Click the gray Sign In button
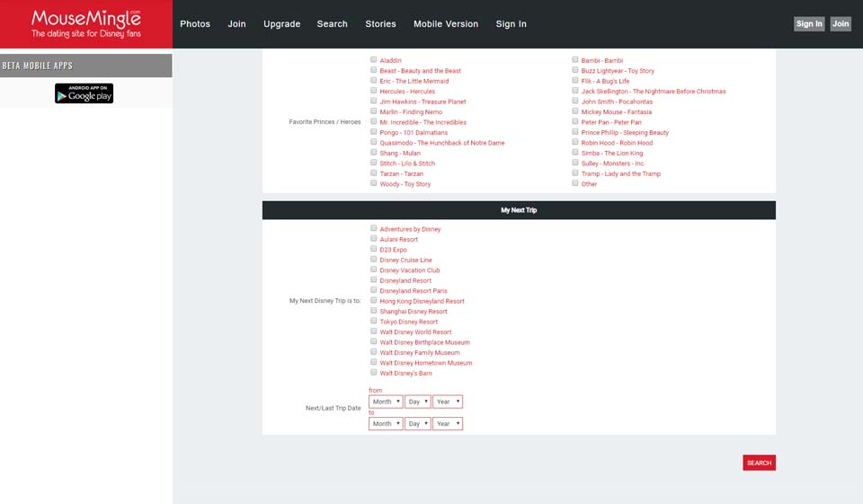This screenshot has width=863, height=504. (x=809, y=24)
